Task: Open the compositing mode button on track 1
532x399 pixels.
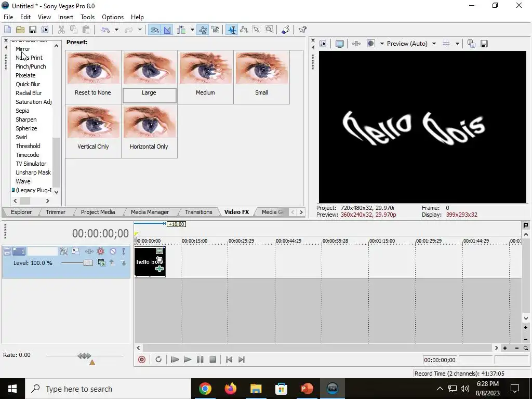Action: (x=102, y=262)
